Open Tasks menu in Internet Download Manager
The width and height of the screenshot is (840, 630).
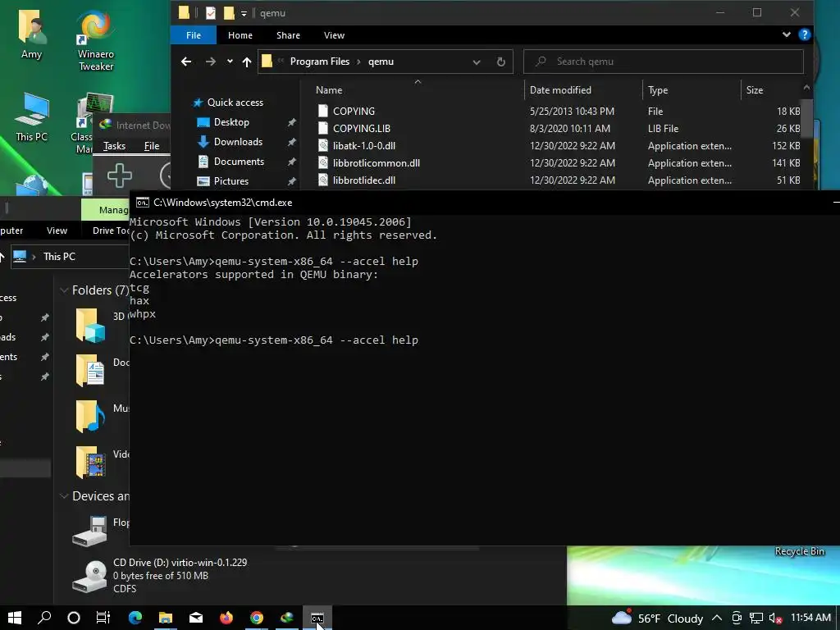[x=114, y=146]
